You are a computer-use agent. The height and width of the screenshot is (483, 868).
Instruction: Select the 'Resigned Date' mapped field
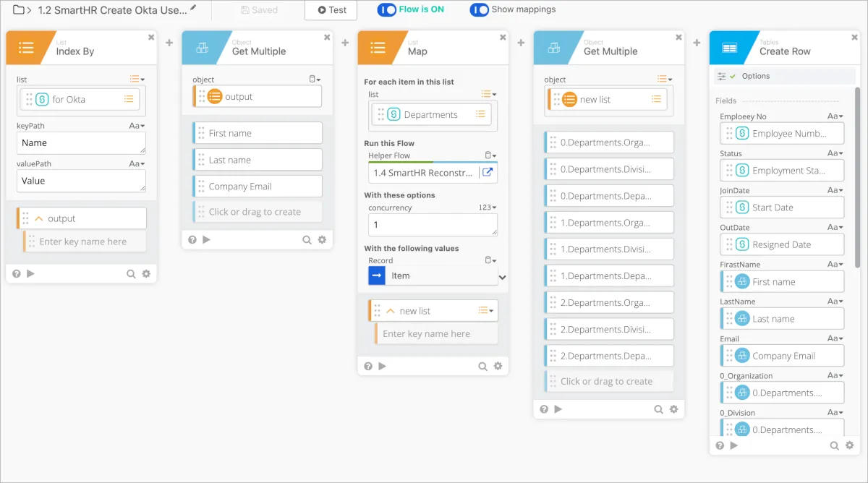pyautogui.click(x=783, y=244)
